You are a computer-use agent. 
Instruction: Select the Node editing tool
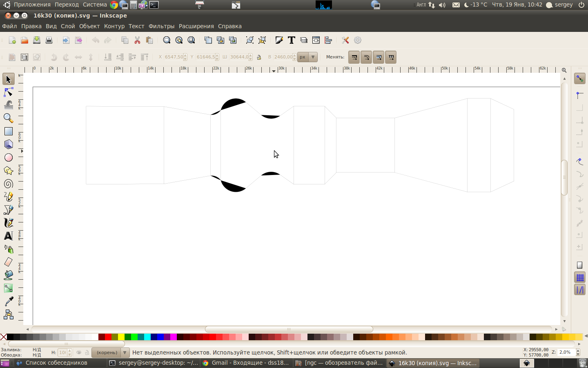[x=8, y=92]
